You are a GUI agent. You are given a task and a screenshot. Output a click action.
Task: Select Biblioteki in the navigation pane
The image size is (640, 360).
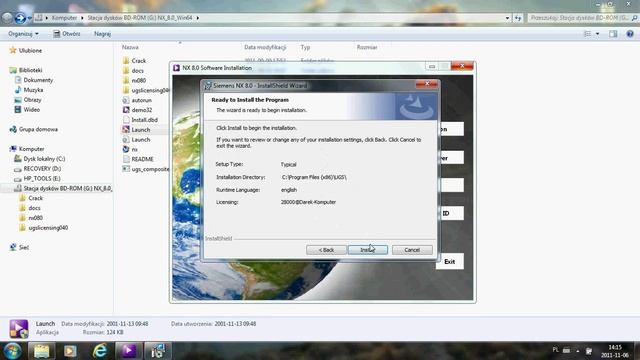click(30, 70)
